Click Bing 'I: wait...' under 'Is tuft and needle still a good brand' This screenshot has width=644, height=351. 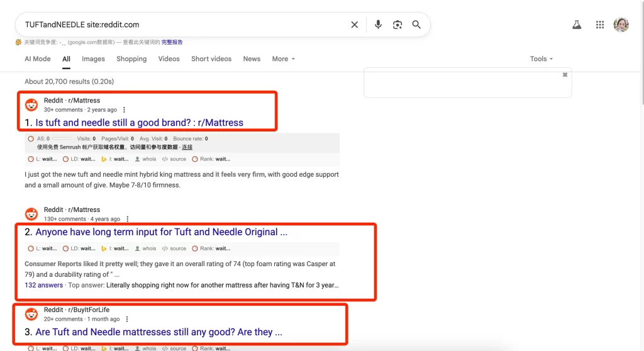point(114,159)
